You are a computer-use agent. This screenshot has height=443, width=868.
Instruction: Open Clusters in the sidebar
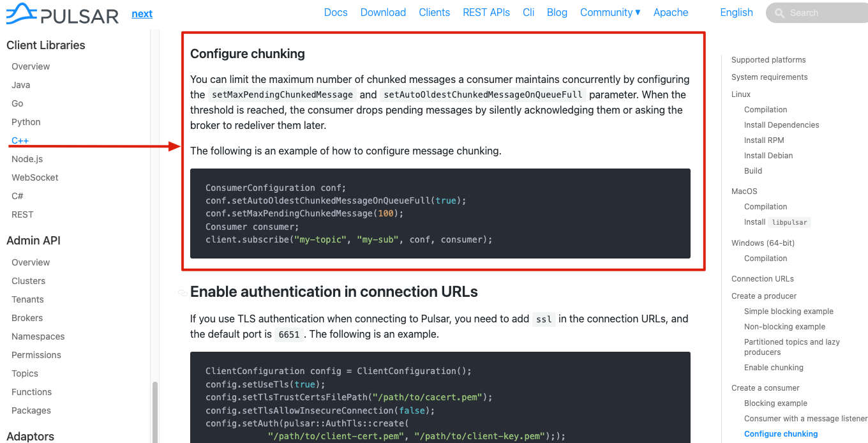29,281
